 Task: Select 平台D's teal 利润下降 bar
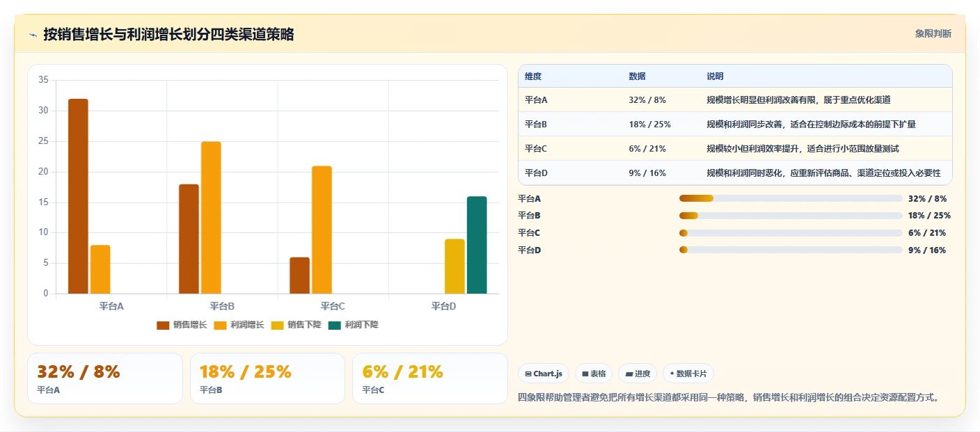click(477, 245)
